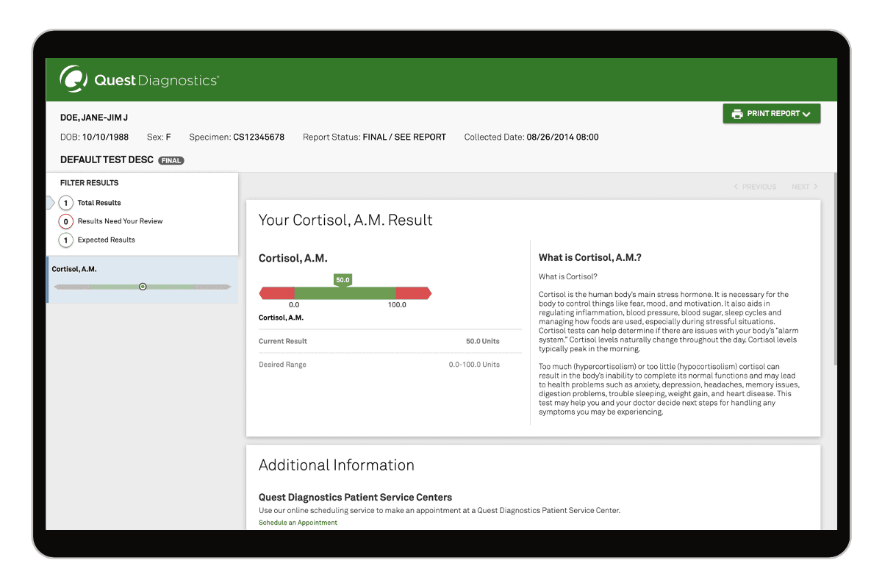882x588 pixels.
Task: Click the Print Report button label
Action: click(x=773, y=114)
